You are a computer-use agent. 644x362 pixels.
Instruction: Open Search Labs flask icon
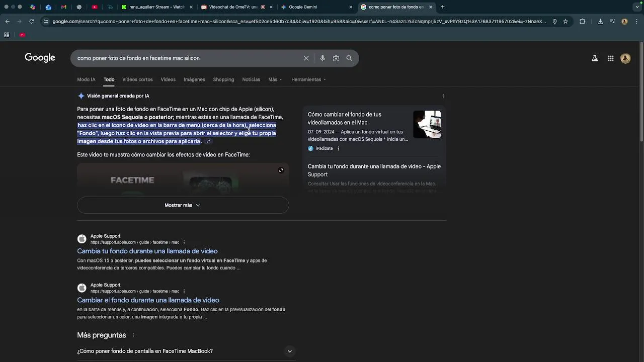595,58
